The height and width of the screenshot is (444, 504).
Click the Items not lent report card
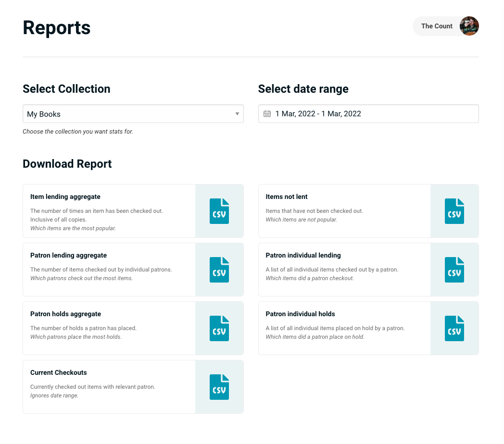(344, 210)
